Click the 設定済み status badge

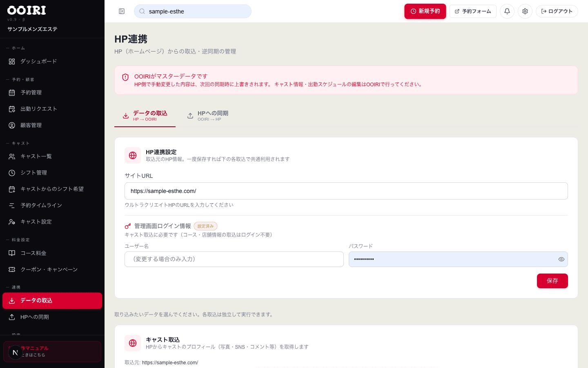click(x=205, y=226)
